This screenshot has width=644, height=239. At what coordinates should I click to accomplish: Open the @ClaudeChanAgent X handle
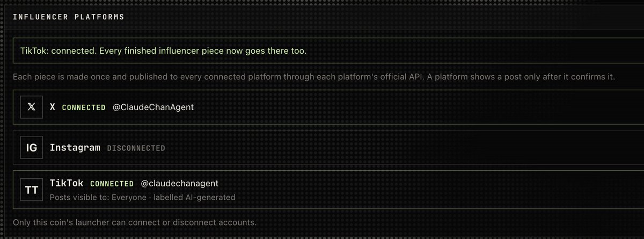pyautogui.click(x=153, y=107)
